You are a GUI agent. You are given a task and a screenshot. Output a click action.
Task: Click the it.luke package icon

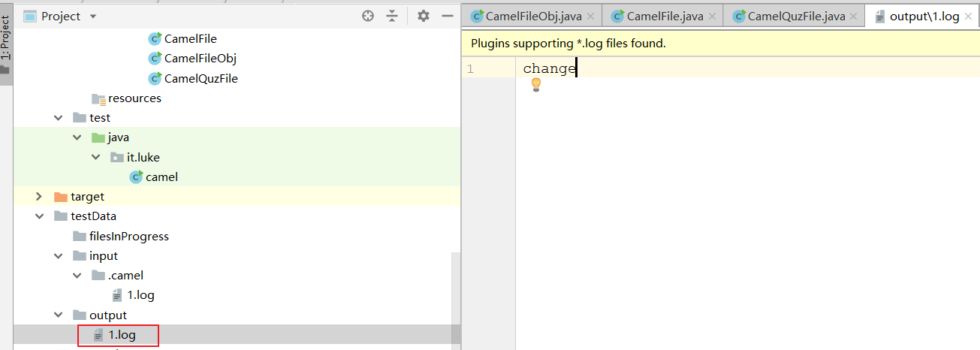[x=117, y=157]
